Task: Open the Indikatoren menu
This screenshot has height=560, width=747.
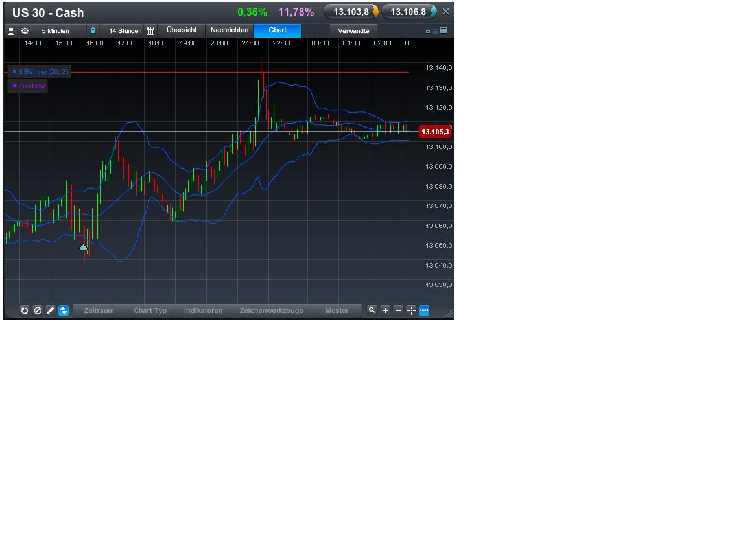Action: pyautogui.click(x=203, y=310)
